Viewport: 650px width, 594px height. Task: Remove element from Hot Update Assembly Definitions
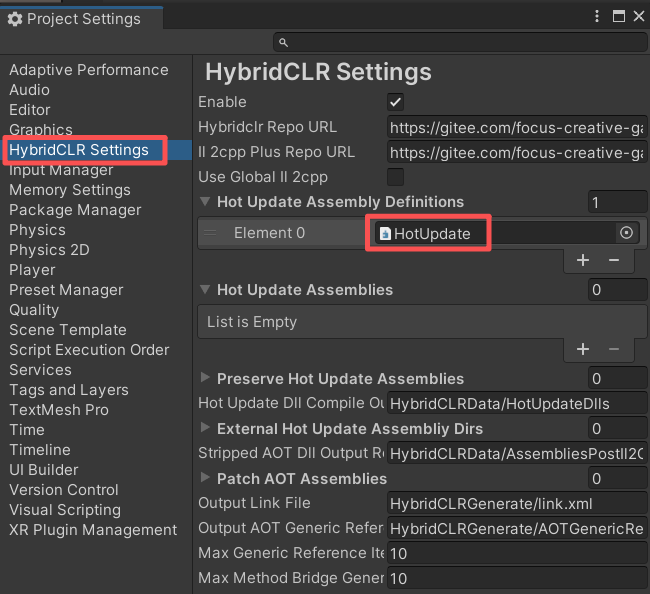point(614,260)
